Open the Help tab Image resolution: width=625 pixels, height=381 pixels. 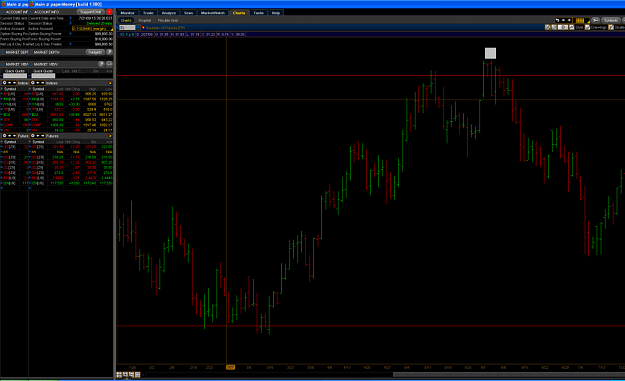[276, 13]
